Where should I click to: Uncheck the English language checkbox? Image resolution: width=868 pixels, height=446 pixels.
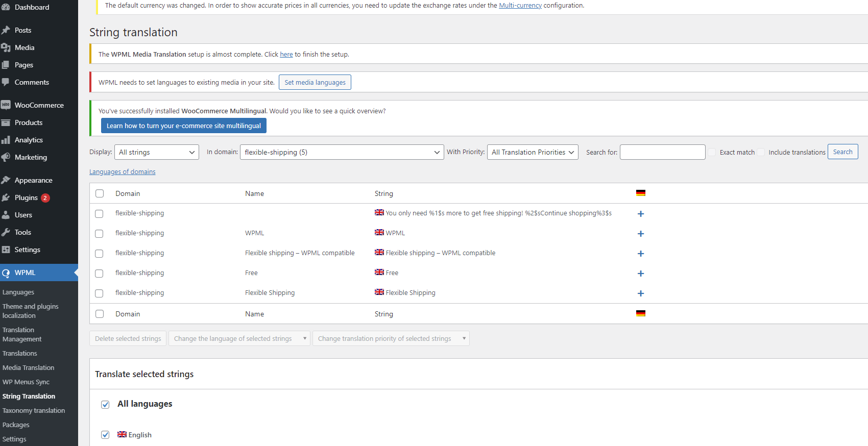tap(105, 435)
